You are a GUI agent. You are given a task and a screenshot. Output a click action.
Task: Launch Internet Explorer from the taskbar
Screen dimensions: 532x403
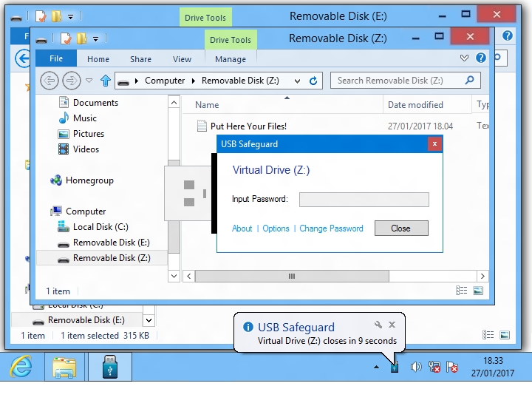pyautogui.click(x=21, y=367)
